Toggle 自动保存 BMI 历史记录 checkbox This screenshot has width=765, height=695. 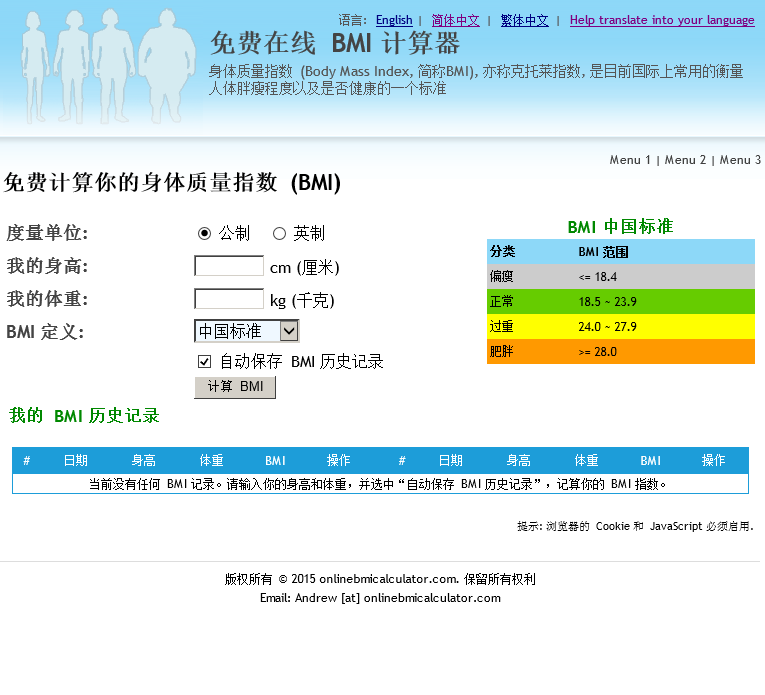tap(204, 361)
